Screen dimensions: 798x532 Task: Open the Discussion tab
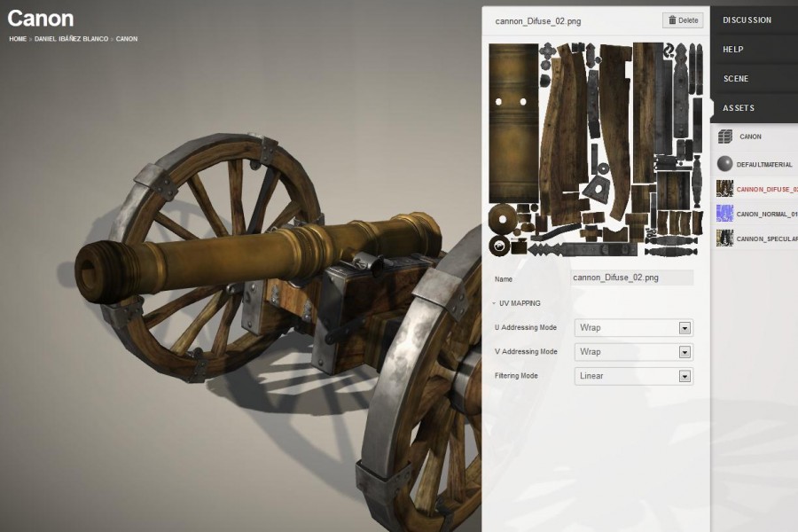point(747,20)
